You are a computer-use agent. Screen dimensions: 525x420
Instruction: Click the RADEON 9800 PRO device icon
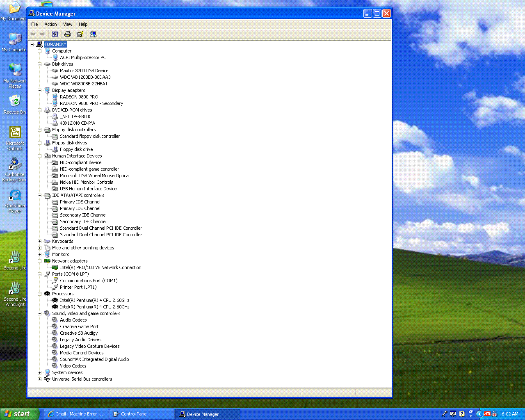click(x=55, y=97)
